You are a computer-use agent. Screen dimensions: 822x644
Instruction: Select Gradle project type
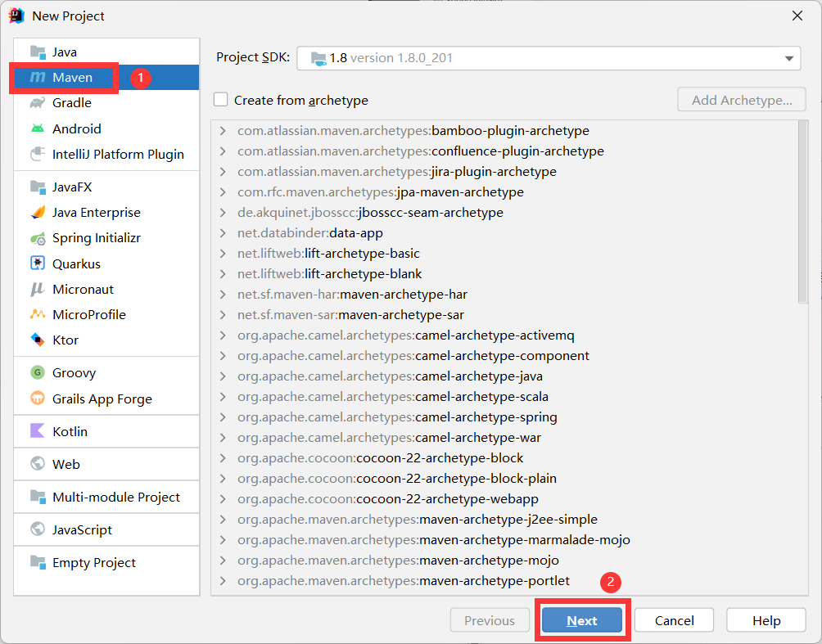[106, 103]
